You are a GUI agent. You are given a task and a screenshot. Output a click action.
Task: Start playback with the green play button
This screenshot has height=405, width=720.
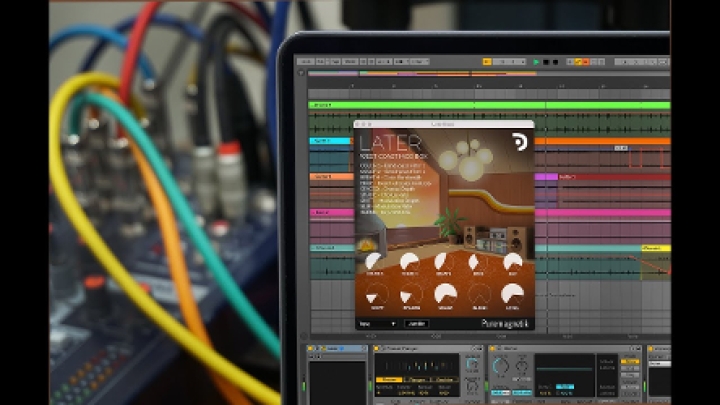[x=536, y=62]
